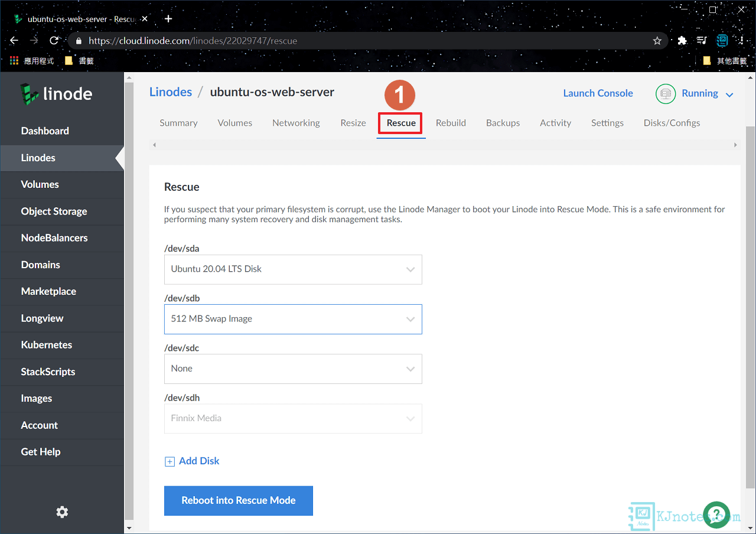Switch to the Activity tab
Screen dimensions: 756x534
[x=556, y=123]
